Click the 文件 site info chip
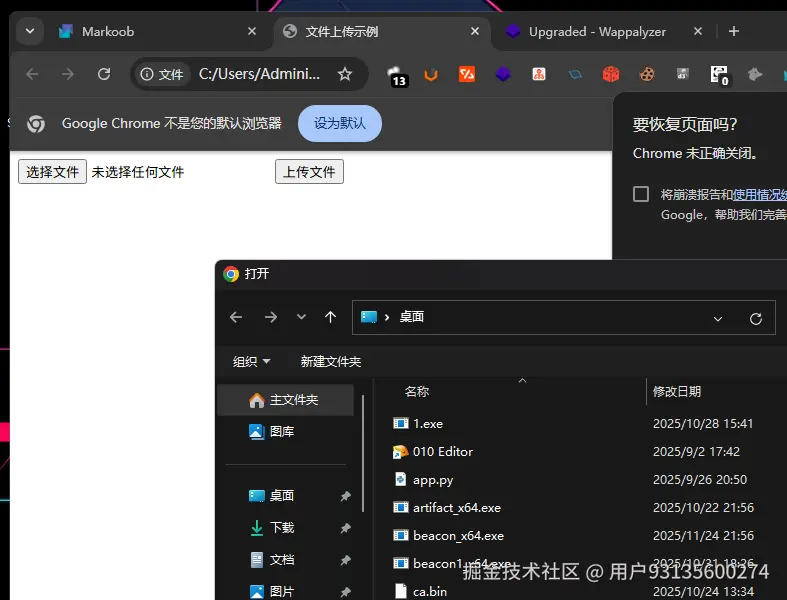 tap(162, 74)
